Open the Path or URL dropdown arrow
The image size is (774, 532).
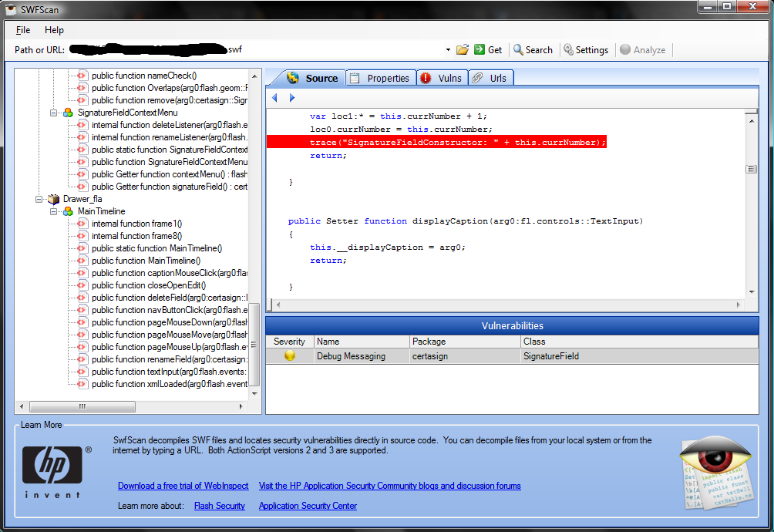(x=448, y=50)
